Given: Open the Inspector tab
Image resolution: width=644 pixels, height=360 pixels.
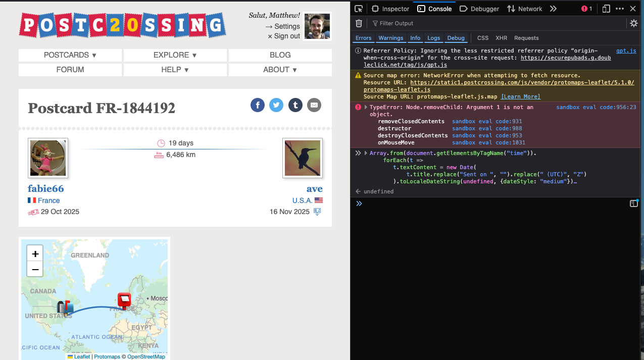Looking at the screenshot, I should click(x=390, y=9).
